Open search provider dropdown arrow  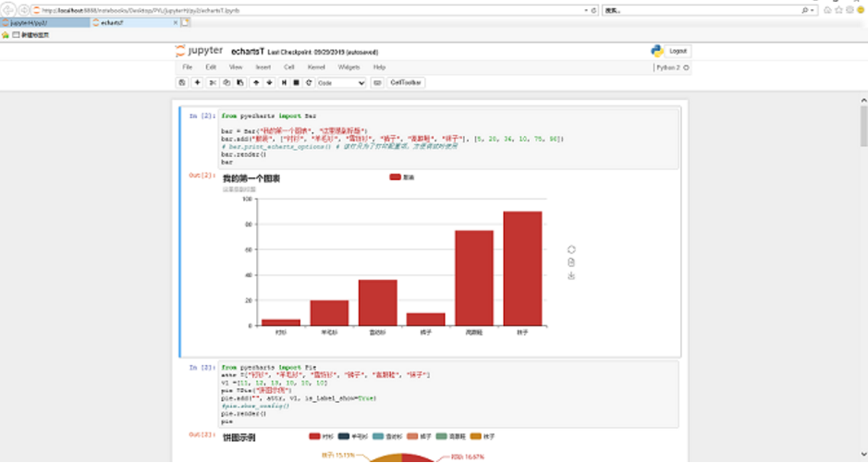pos(813,10)
